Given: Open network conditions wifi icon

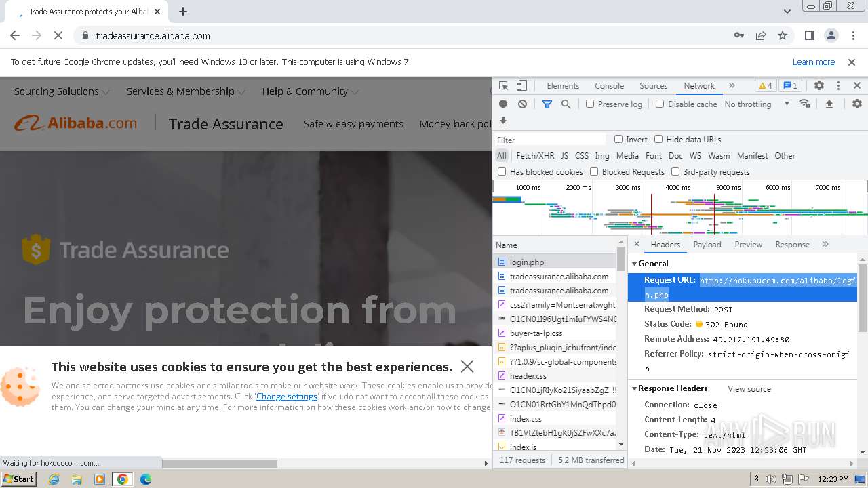Looking at the screenshot, I should (x=805, y=104).
